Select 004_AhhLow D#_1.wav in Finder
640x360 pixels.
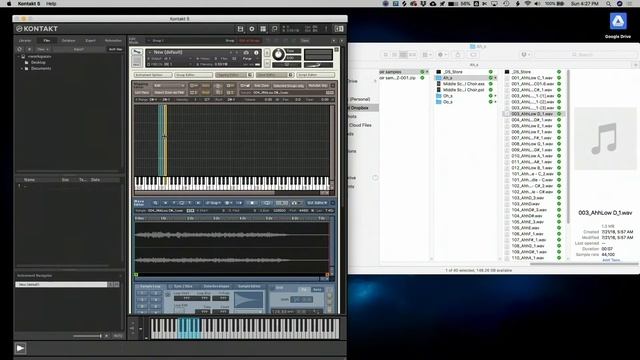tap(532, 120)
